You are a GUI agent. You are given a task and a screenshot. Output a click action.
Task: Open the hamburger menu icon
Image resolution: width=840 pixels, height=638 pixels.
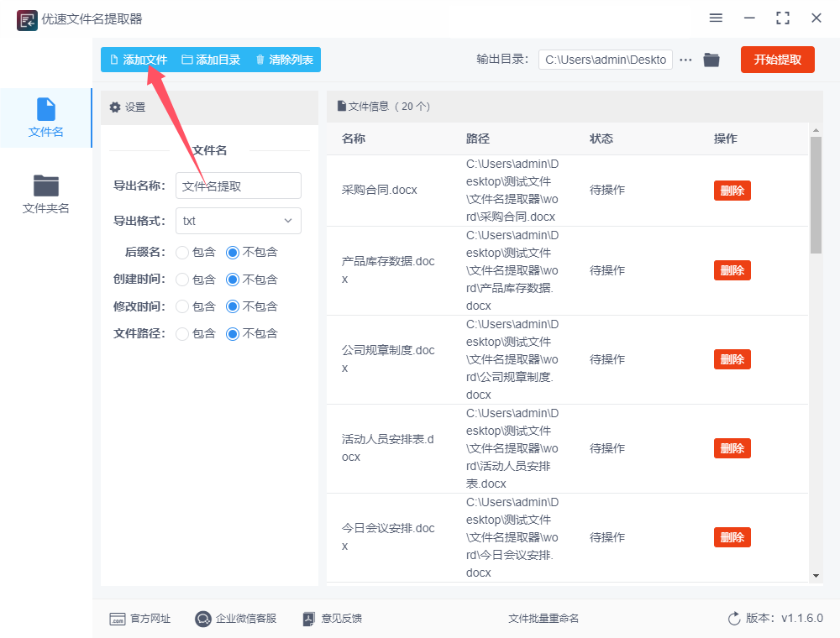(716, 18)
